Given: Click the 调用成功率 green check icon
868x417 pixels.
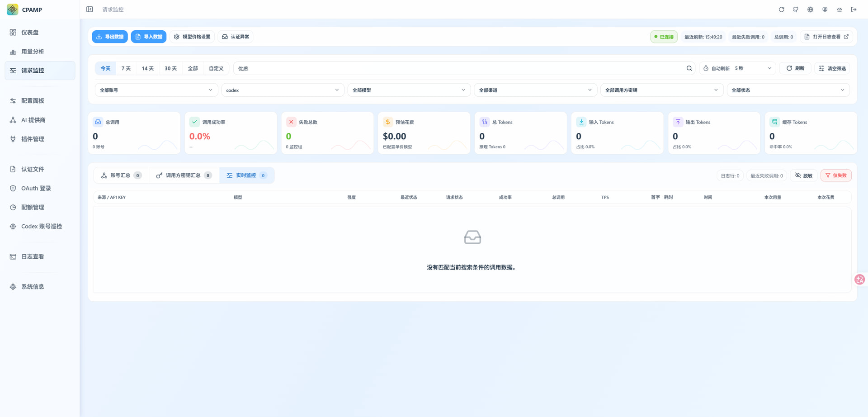Looking at the screenshot, I should tap(194, 122).
